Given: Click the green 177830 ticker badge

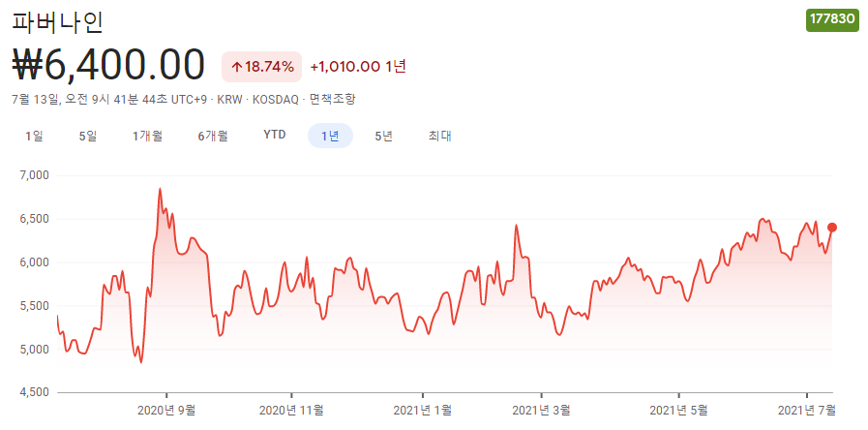Looking at the screenshot, I should pyautogui.click(x=832, y=19).
